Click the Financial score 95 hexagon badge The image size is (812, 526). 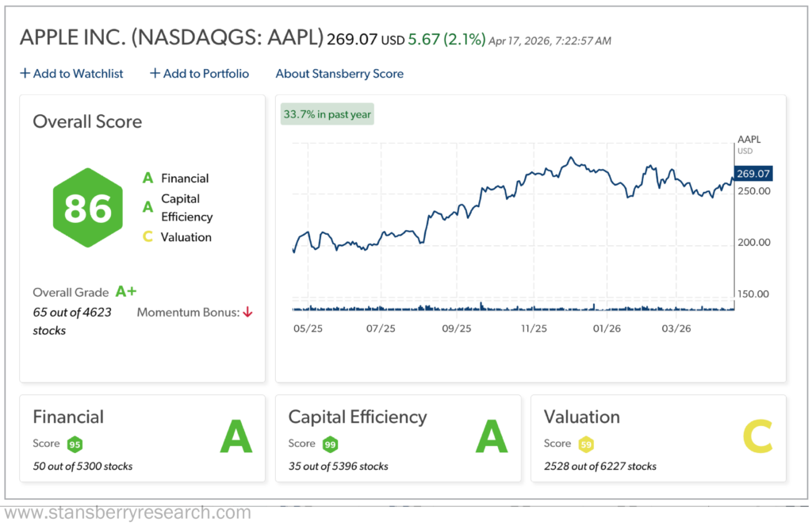click(74, 443)
